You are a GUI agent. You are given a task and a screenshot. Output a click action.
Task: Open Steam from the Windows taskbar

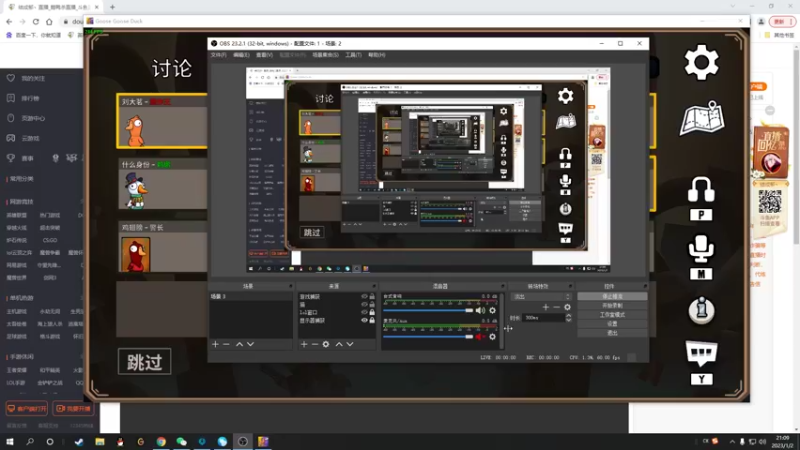point(79,441)
